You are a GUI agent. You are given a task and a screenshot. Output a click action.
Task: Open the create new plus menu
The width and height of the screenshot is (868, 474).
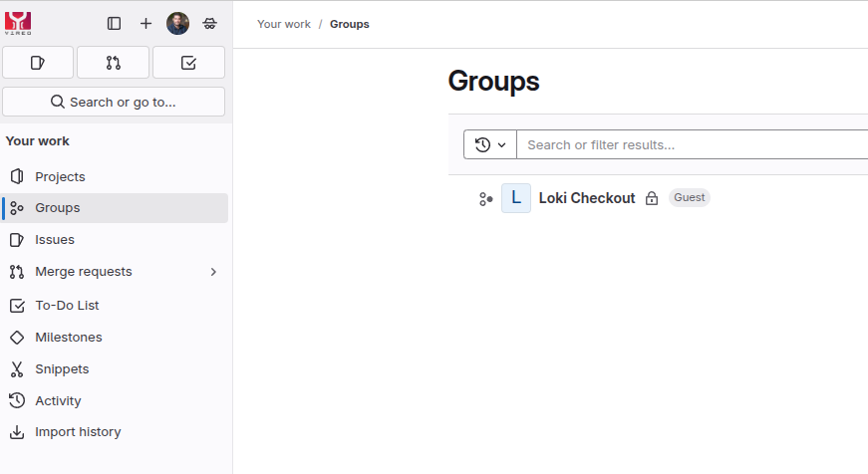click(146, 23)
